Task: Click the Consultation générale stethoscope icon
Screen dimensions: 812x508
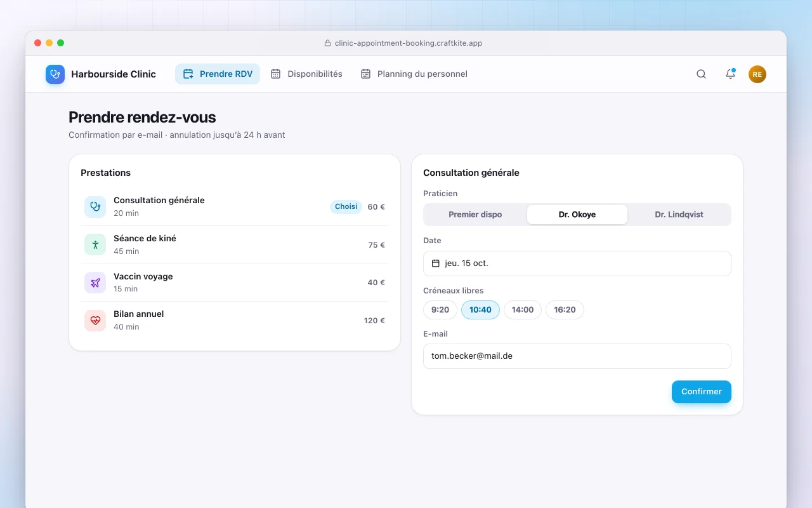Action: tap(95, 206)
